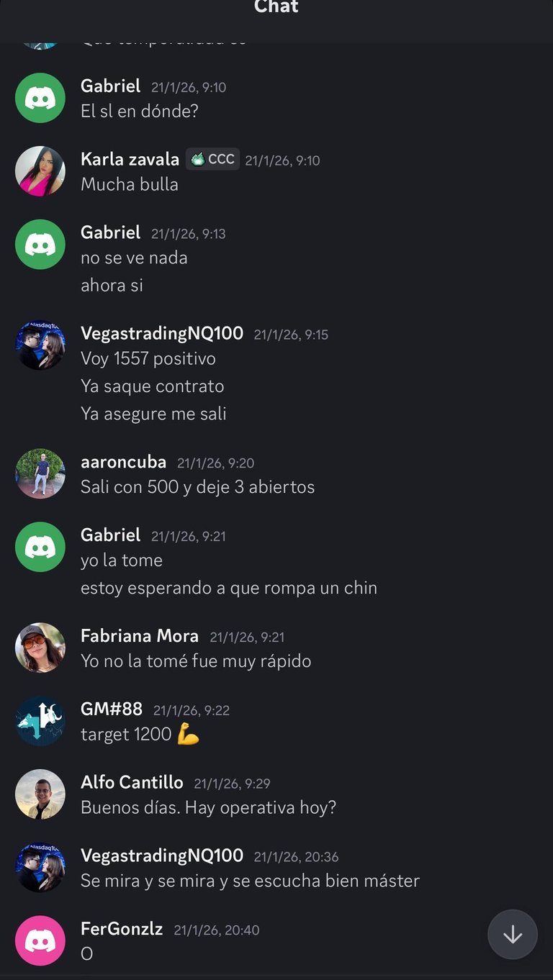The width and height of the screenshot is (553, 980).
Task: Select message 'target 1200'
Action: [126, 735]
